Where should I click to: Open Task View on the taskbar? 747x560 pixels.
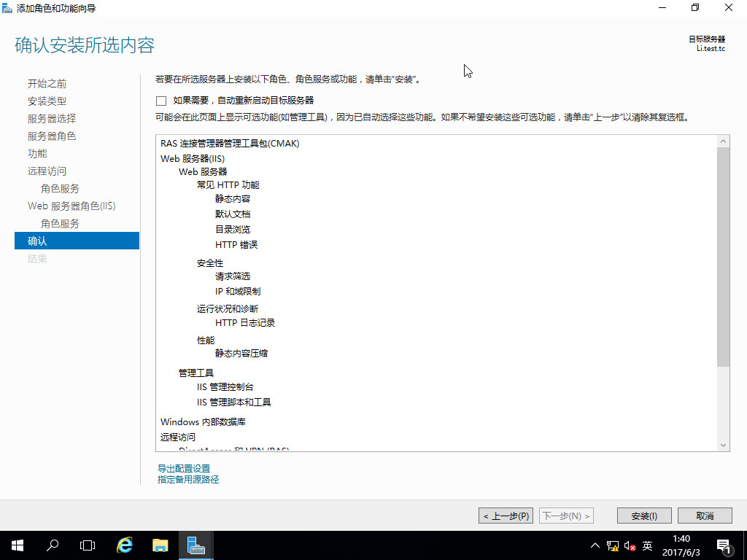click(x=88, y=545)
